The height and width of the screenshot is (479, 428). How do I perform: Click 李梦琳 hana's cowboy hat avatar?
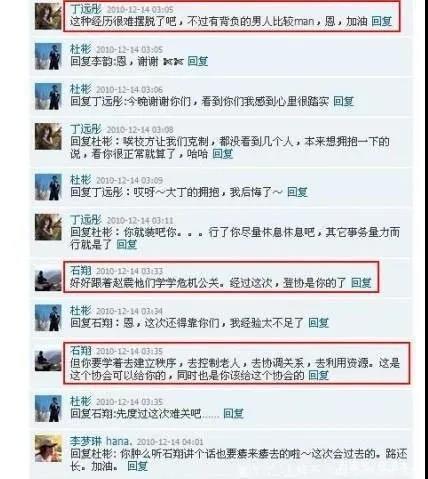pos(48,448)
